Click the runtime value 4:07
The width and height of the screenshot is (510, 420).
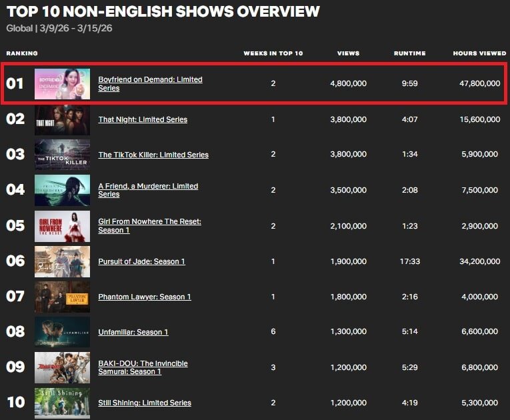click(x=410, y=119)
